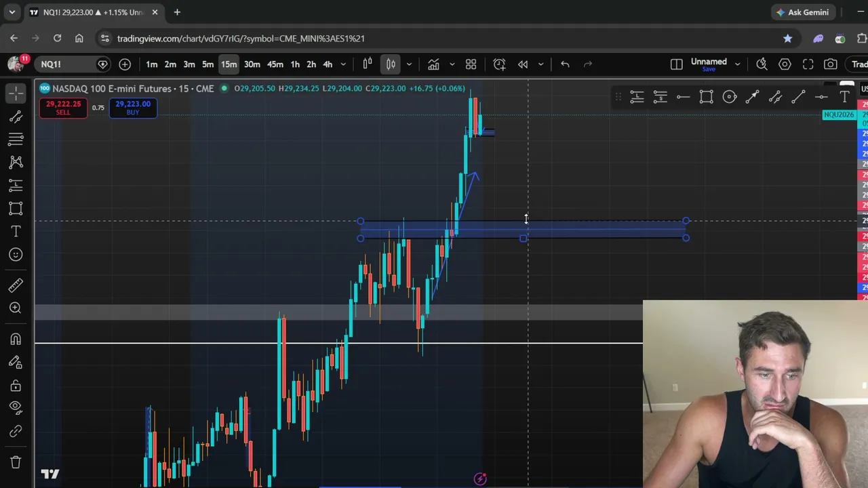Pick the ruler measure tool
The width and height of the screenshot is (868, 488).
pos(16,285)
